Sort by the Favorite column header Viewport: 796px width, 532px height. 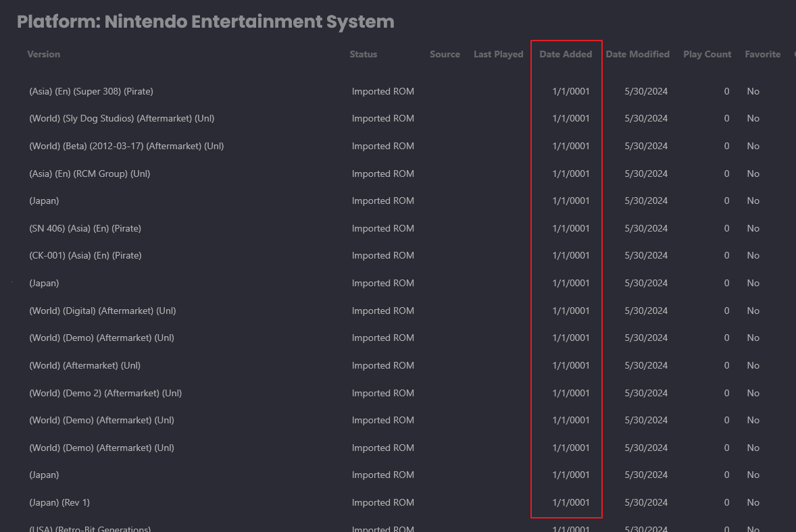[762, 54]
